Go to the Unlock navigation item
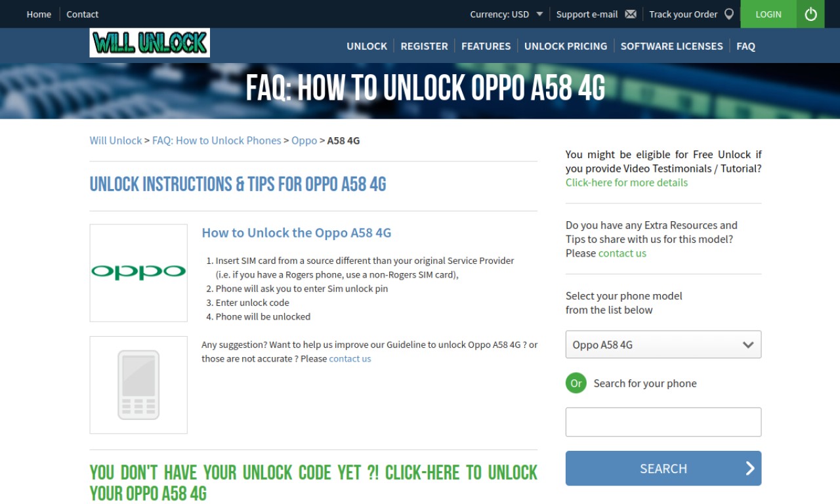This screenshot has height=504, width=840. pos(367,46)
